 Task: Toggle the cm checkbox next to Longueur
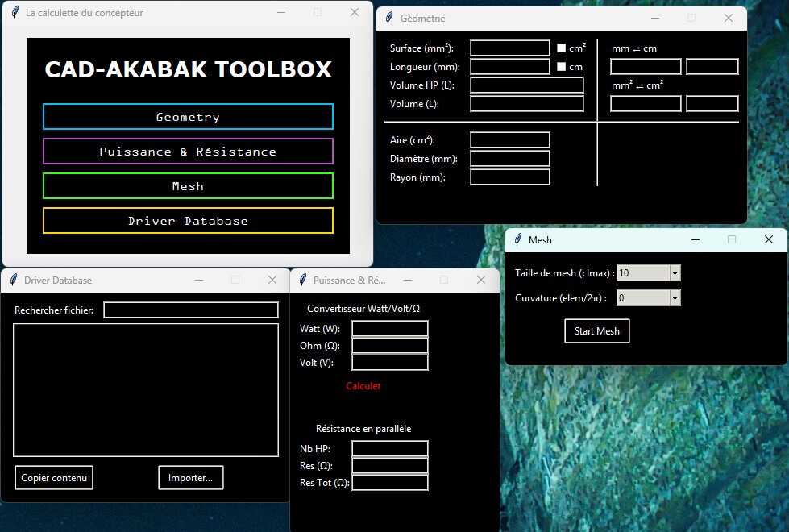562,67
